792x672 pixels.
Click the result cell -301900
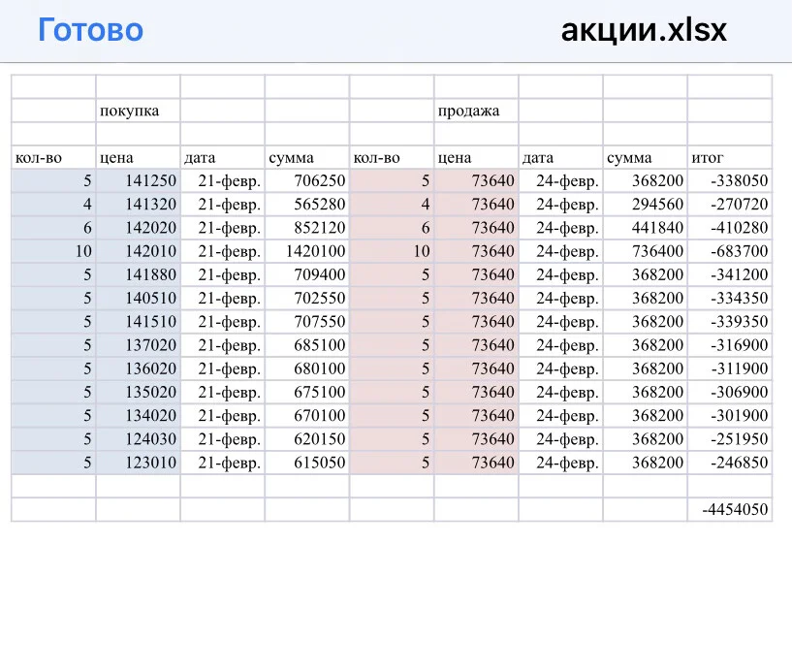click(x=729, y=416)
